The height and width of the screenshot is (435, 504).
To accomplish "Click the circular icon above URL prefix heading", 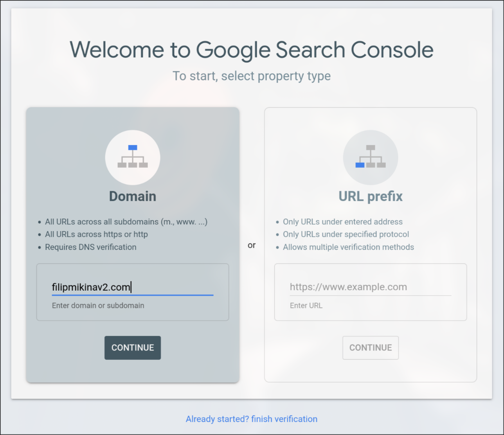I will [x=370, y=157].
